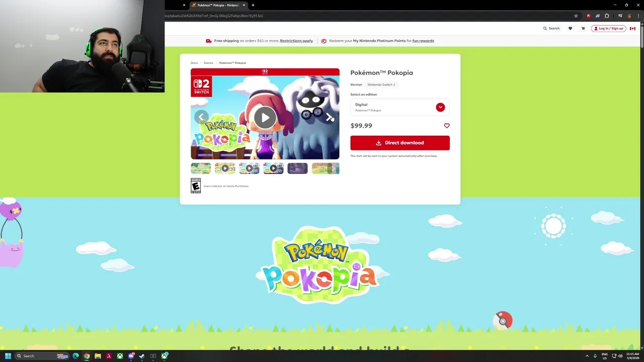Click the site Search button
Image resolution: width=644 pixels, height=362 pixels.
(x=551, y=28)
